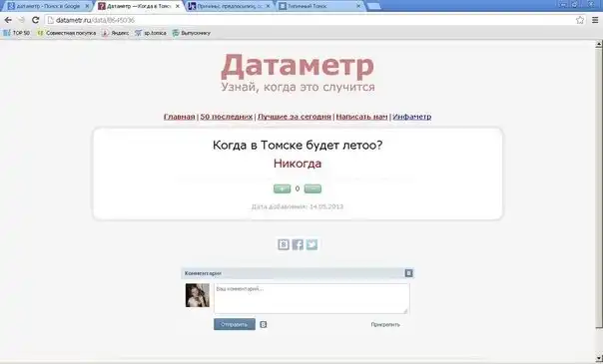Focus the Ваш комментарий text box
Viewport: 603px width, 364px height.
(x=311, y=298)
